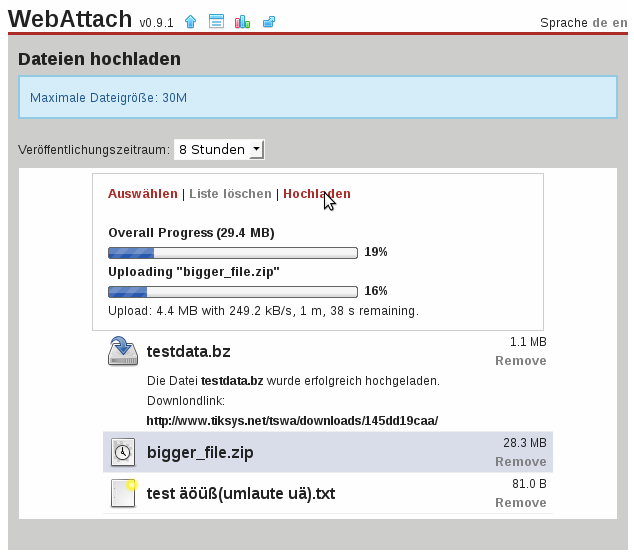Select the bigger_file.zip row name
The width and height of the screenshot is (634, 557).
(x=200, y=452)
